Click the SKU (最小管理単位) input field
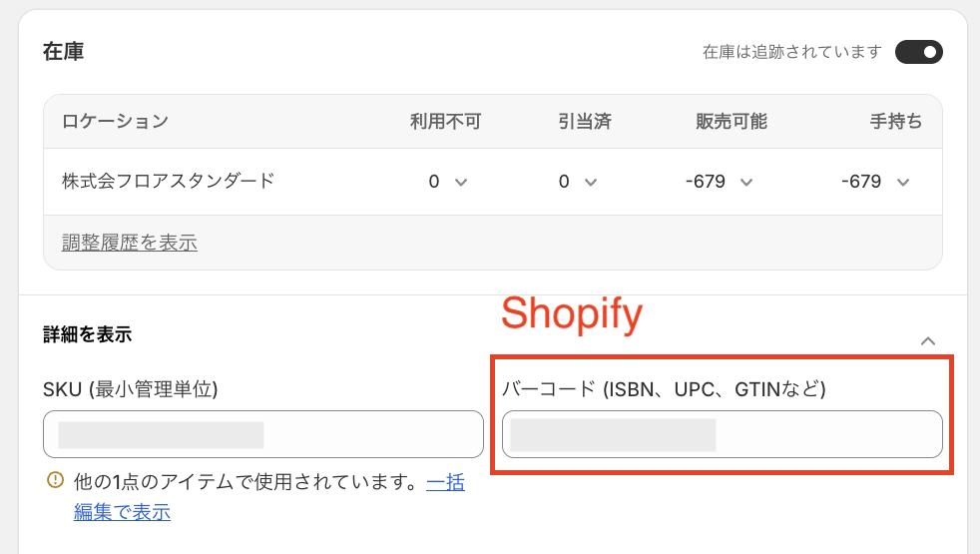The height and width of the screenshot is (554, 980). coord(263,434)
